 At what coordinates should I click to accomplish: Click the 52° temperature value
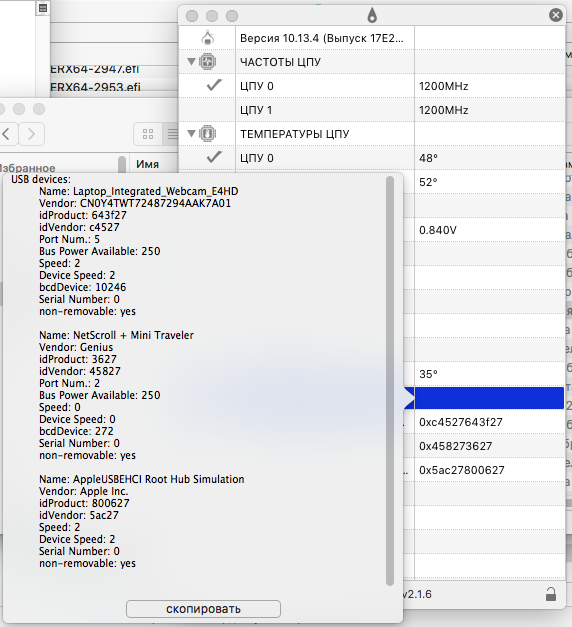pyautogui.click(x=428, y=182)
